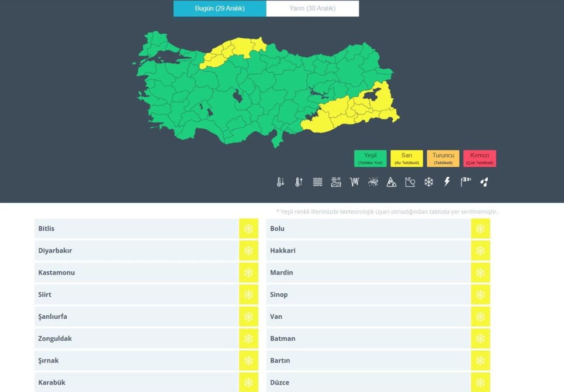Image resolution: width=564 pixels, height=392 pixels.
Task: Select the Kırmızı (Çok Tehlikeli) legend box
Action: point(479,158)
